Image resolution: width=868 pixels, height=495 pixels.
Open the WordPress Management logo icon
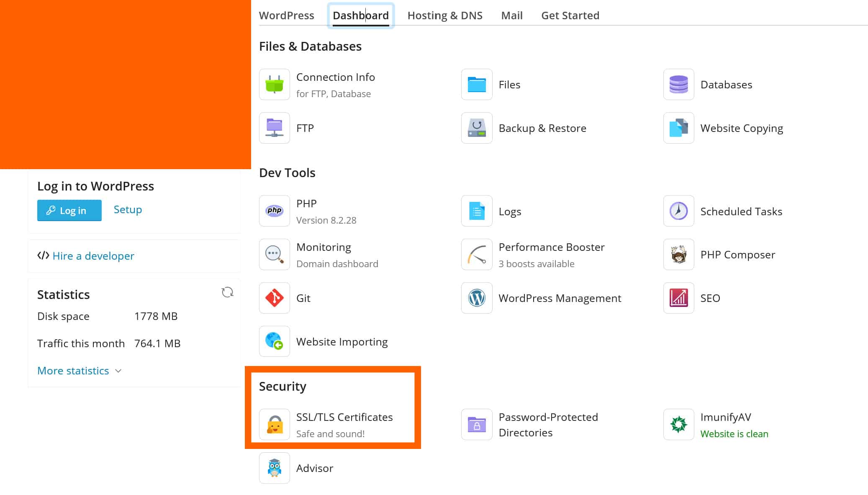(477, 298)
